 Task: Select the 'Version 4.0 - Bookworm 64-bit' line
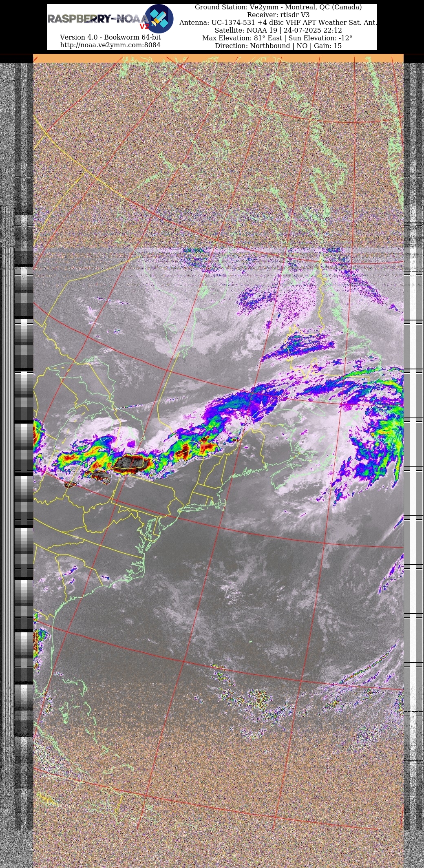(x=110, y=37)
